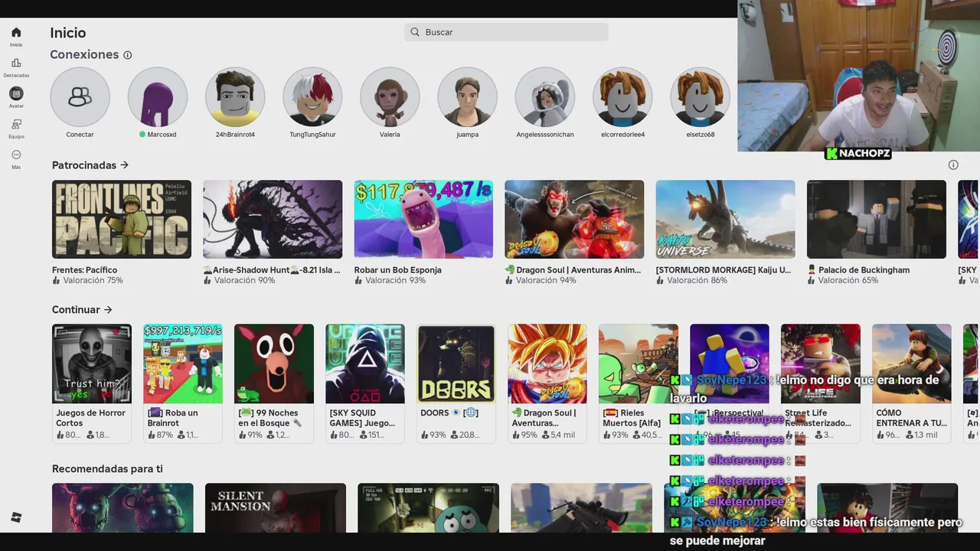This screenshot has width=980, height=551.
Task: Open the Destacadas charts sidebar icon
Action: pos(16,63)
